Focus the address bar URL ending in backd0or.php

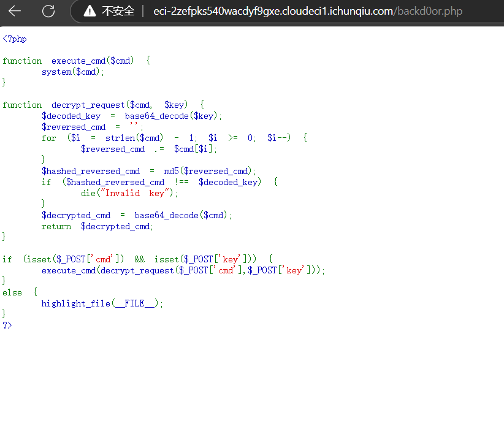308,11
